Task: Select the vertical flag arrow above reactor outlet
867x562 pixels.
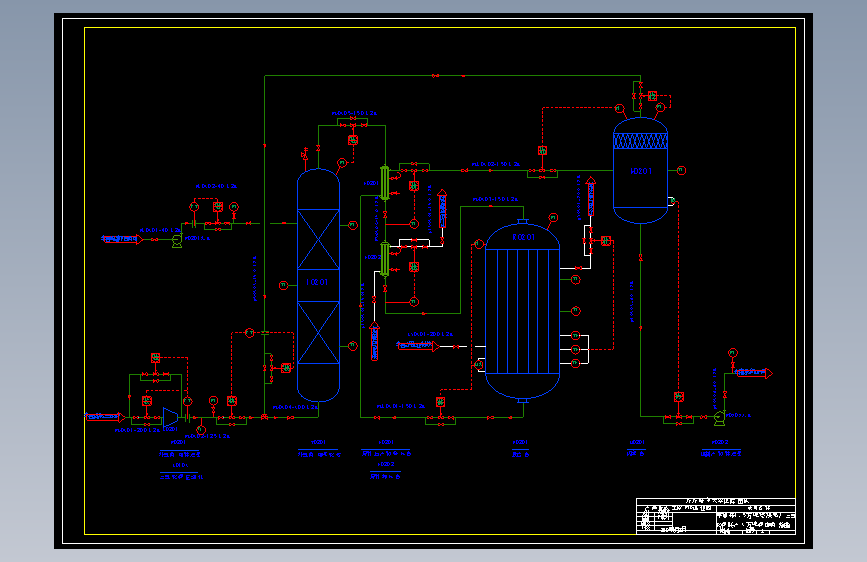Action: [591, 196]
